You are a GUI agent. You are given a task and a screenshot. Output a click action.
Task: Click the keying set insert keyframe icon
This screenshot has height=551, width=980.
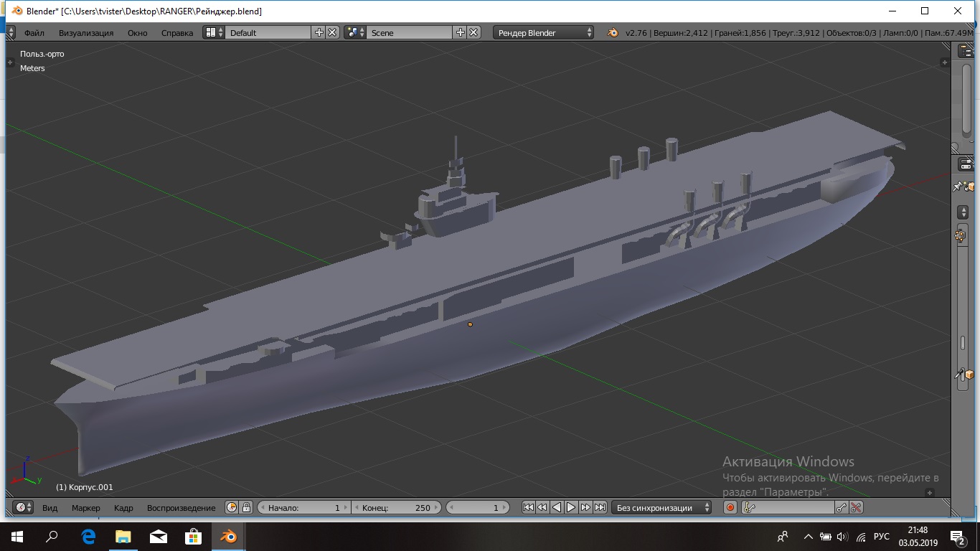842,507
